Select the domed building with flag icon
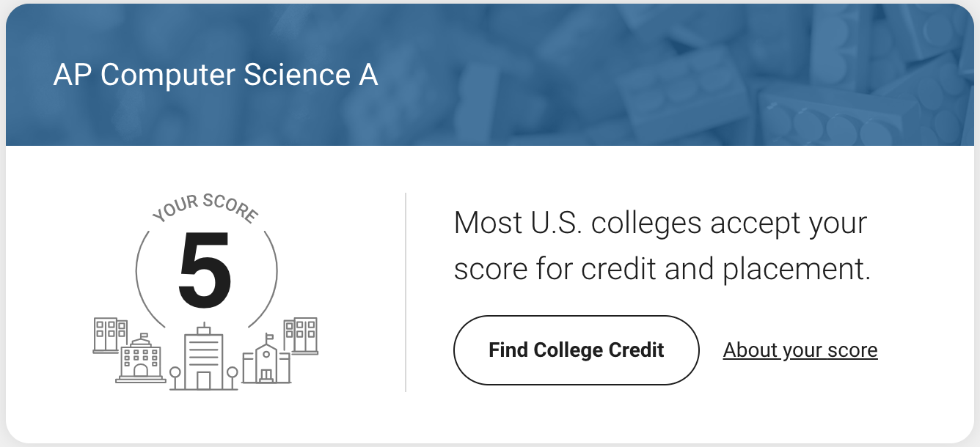980x447 pixels. (x=141, y=361)
